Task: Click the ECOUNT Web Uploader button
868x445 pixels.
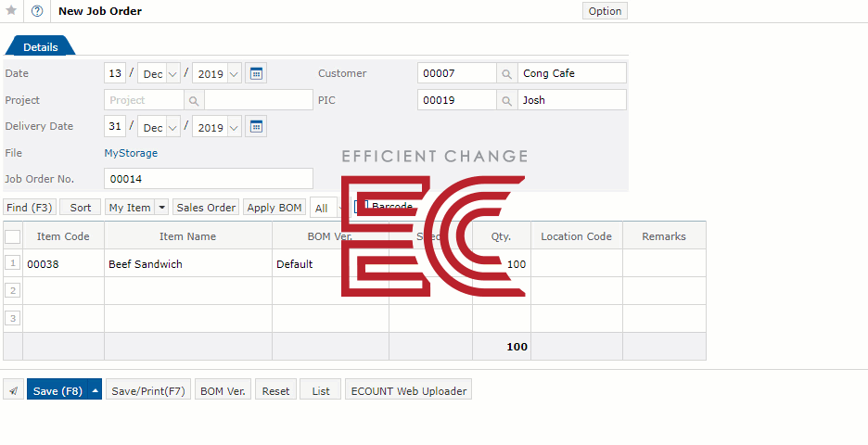Action: [409, 389]
